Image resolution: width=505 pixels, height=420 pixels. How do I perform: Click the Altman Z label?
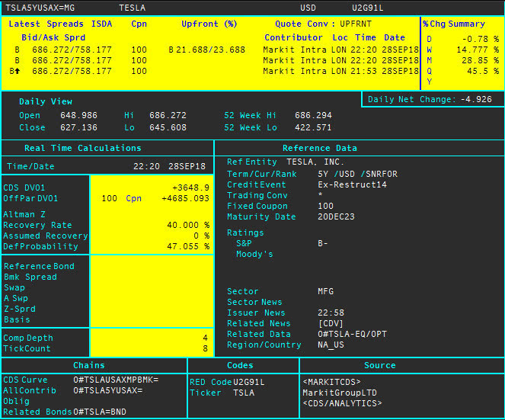24,214
